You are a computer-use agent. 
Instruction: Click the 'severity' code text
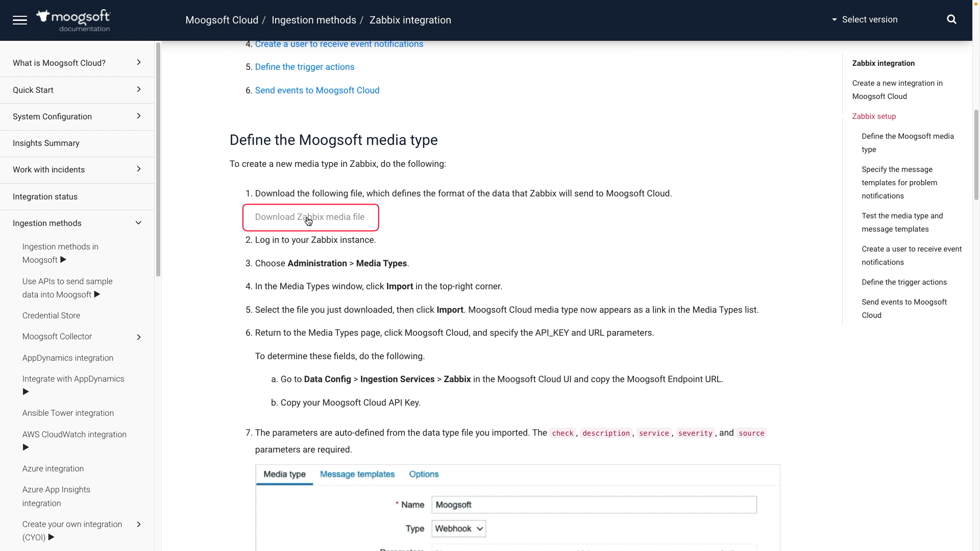tap(695, 433)
